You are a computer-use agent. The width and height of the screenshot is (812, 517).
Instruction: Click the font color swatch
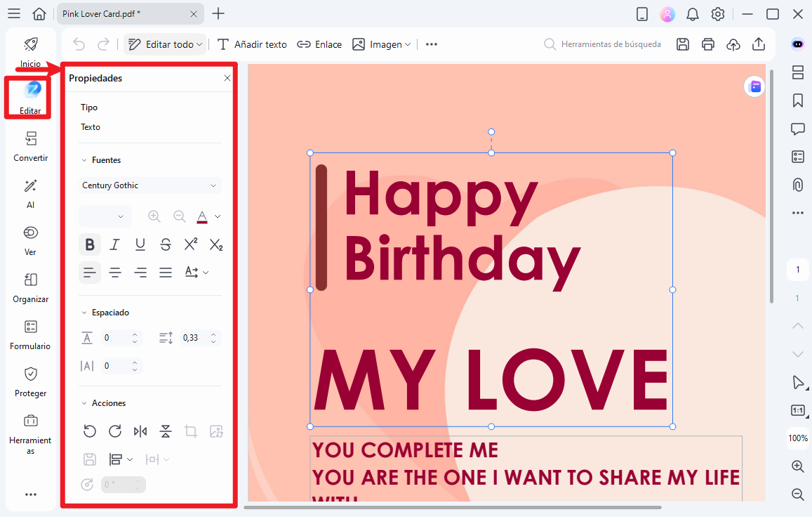(x=202, y=216)
